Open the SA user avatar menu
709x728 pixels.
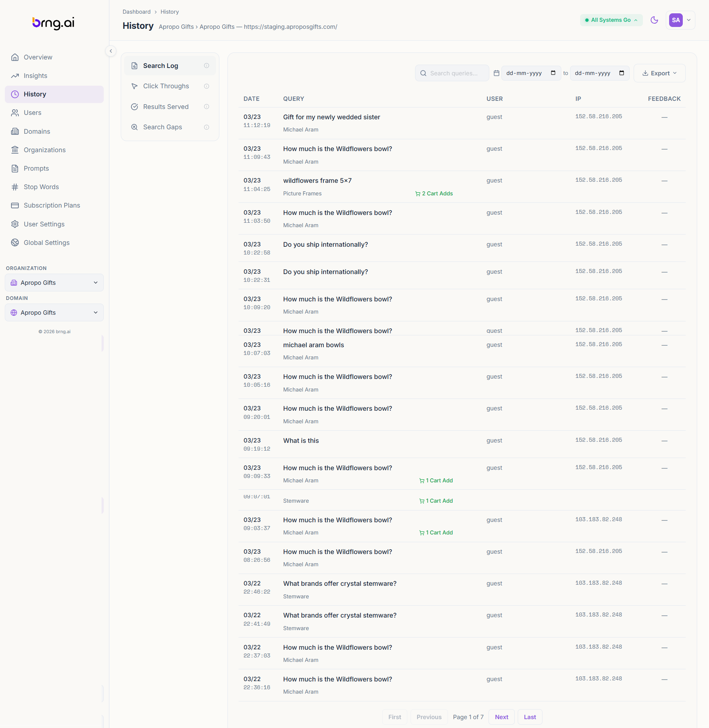click(x=680, y=20)
